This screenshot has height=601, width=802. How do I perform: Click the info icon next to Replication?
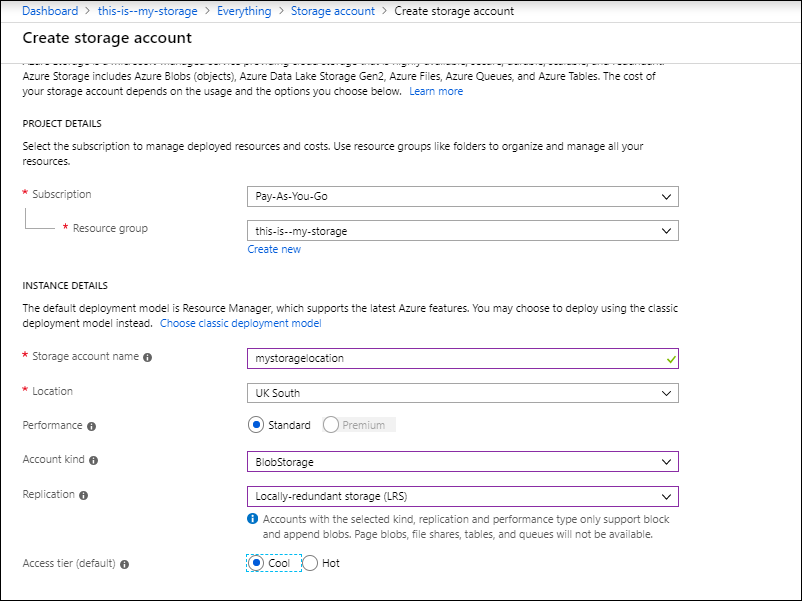[x=83, y=495]
